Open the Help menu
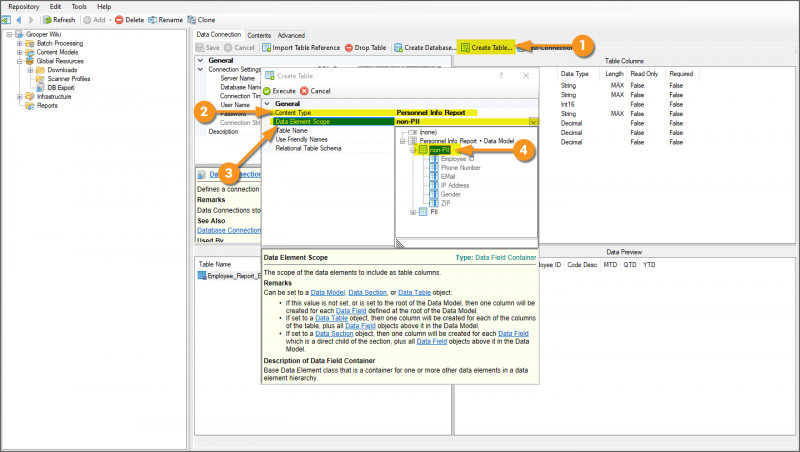Image resolution: width=800 pixels, height=452 pixels. pos(104,7)
